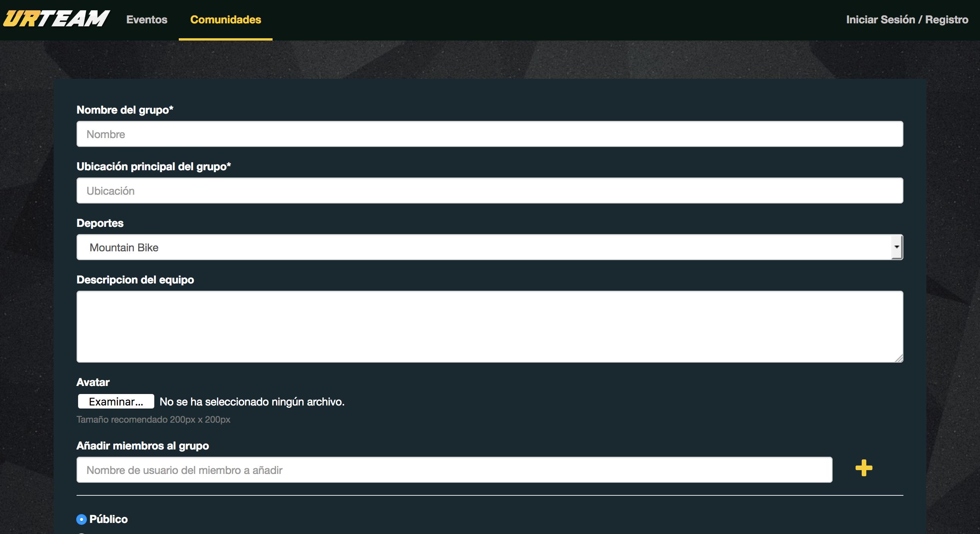
Task: Focus the member username input field
Action: (454, 470)
